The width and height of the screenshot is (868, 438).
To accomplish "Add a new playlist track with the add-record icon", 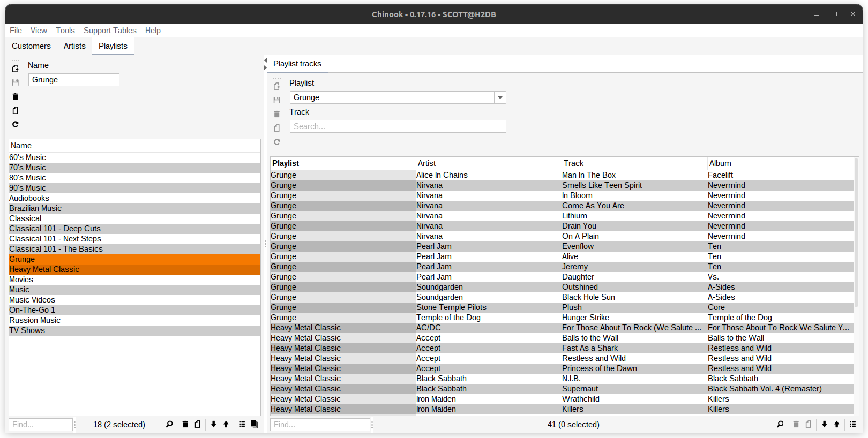I will coord(277,86).
